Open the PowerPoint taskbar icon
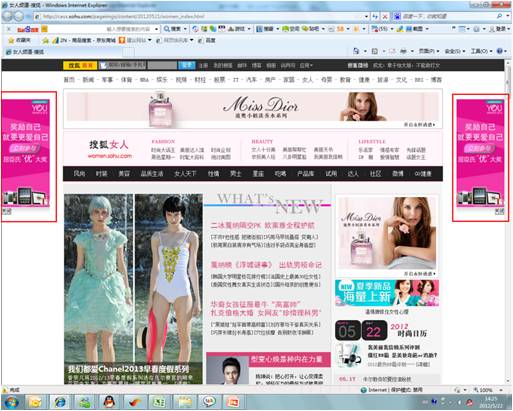This screenshot has width=513, height=411. [x=233, y=402]
